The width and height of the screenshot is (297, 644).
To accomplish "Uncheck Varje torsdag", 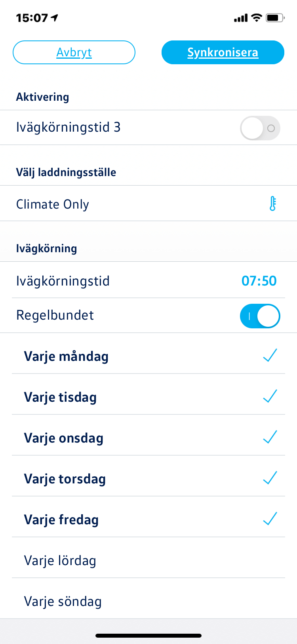I will click(x=148, y=478).
